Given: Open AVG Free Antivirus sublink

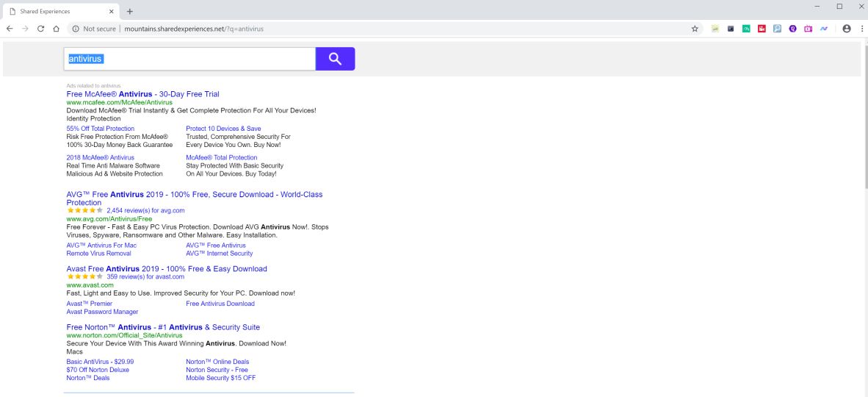Looking at the screenshot, I should pos(216,245).
